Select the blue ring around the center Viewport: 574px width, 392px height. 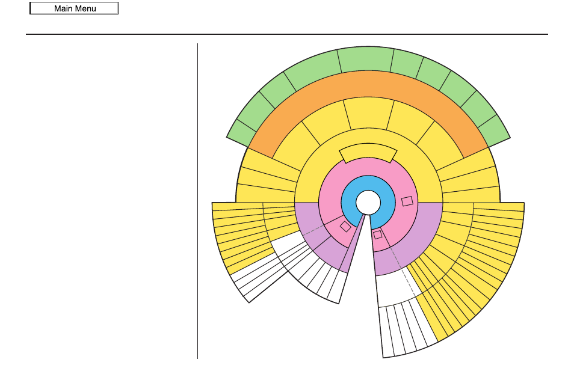pyautogui.click(x=368, y=183)
